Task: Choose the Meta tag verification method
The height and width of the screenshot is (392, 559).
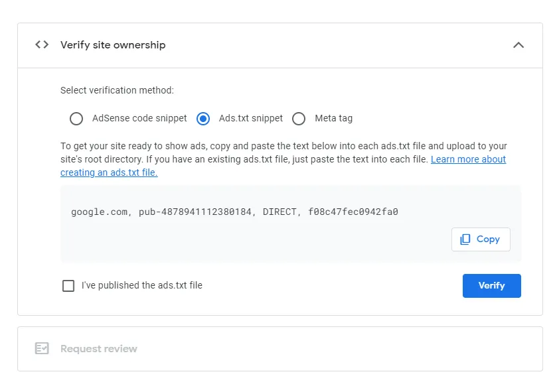Action: click(x=300, y=119)
